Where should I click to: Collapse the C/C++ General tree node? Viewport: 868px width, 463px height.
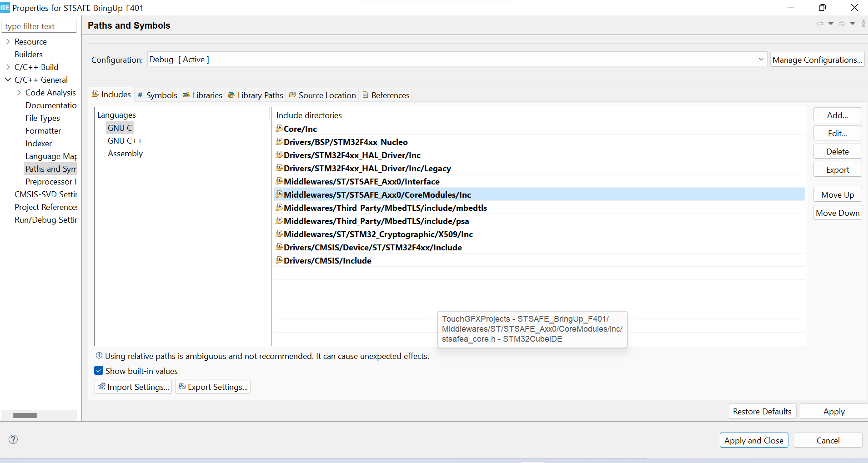[x=8, y=80]
